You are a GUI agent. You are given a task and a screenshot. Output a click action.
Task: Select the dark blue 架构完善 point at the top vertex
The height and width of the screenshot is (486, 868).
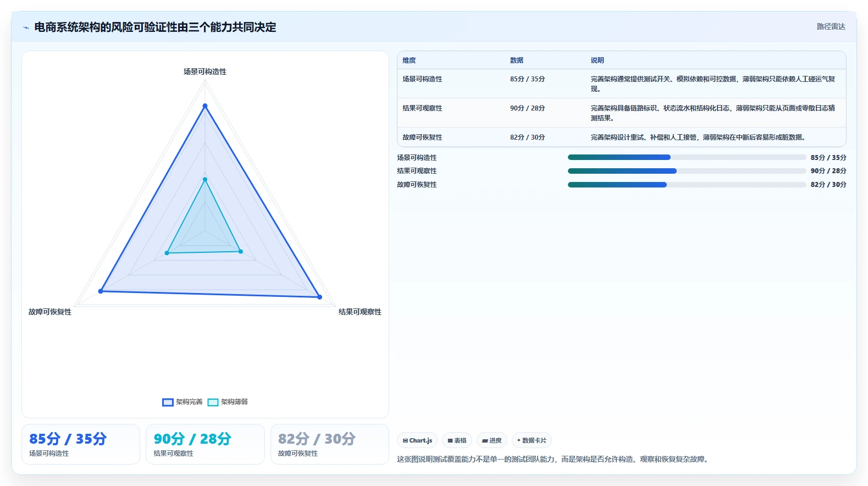click(205, 106)
